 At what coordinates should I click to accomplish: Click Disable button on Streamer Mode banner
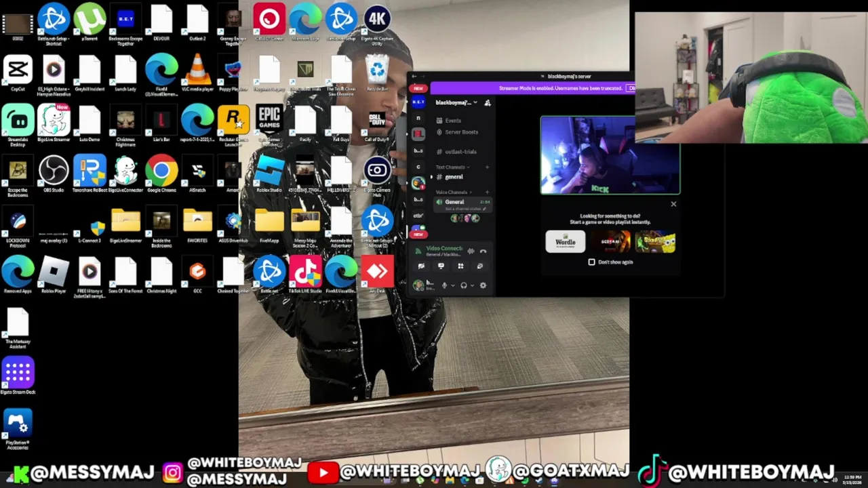(x=631, y=88)
